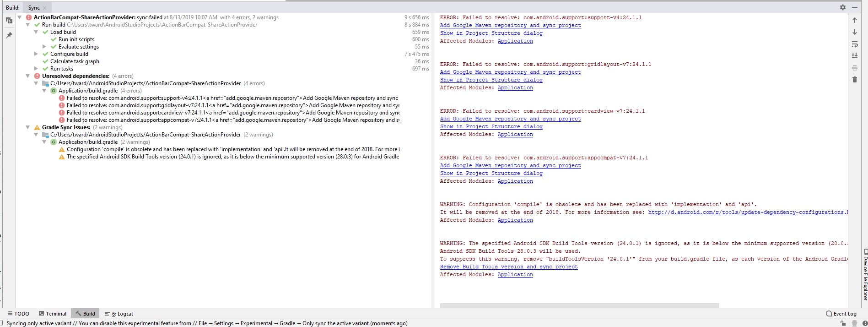Add Google Maven repository for appcompat-v7 error
Viewport: 868px width, 327px height.
point(510,166)
